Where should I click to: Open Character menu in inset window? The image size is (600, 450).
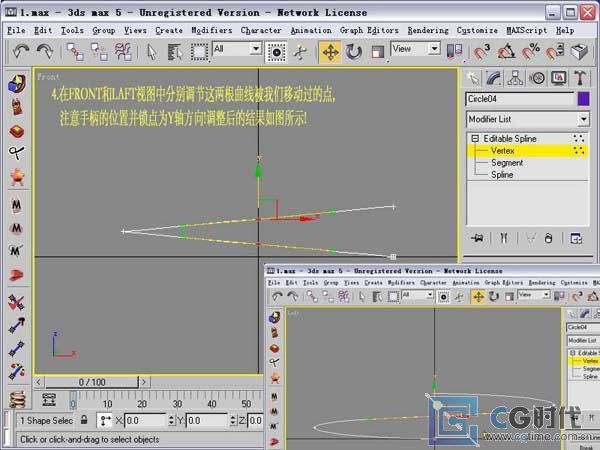tap(433, 283)
